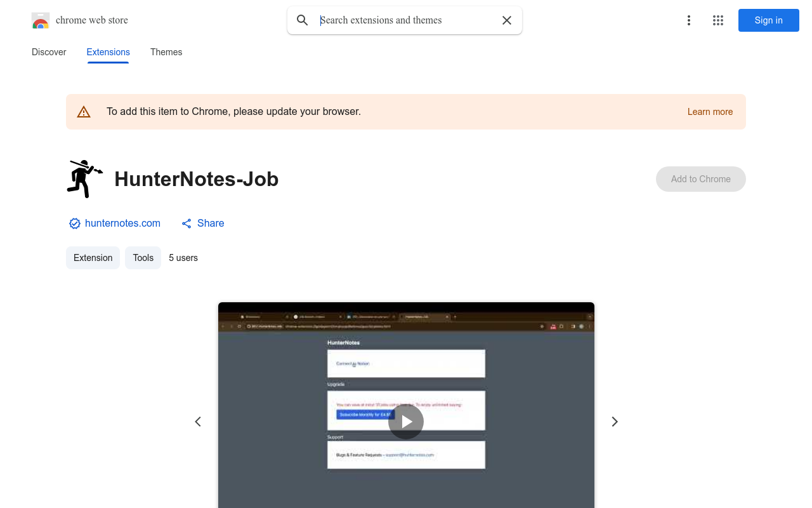Go to the previous screenshot with left chevron
812x508 pixels.
pyautogui.click(x=197, y=421)
